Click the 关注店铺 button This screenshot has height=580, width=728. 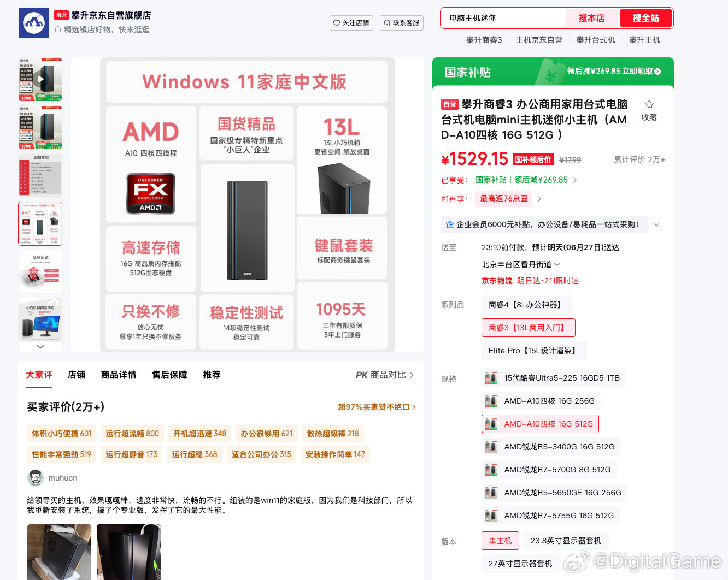tap(351, 23)
